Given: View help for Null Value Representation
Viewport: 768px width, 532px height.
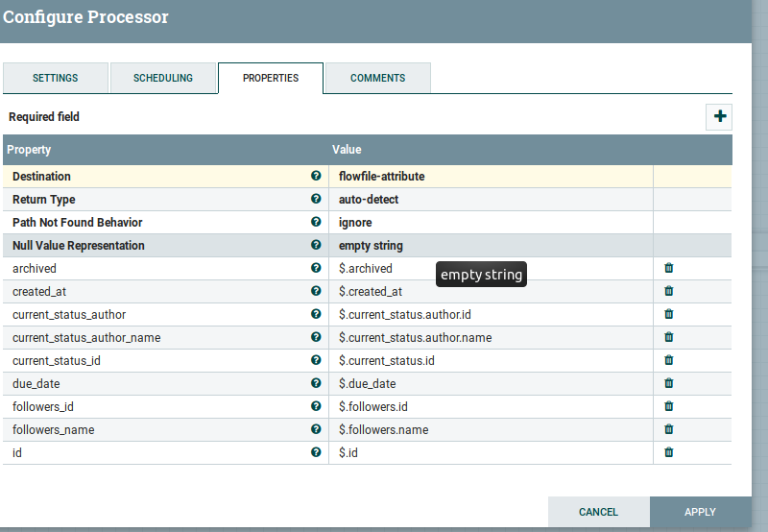Looking at the screenshot, I should pos(316,246).
